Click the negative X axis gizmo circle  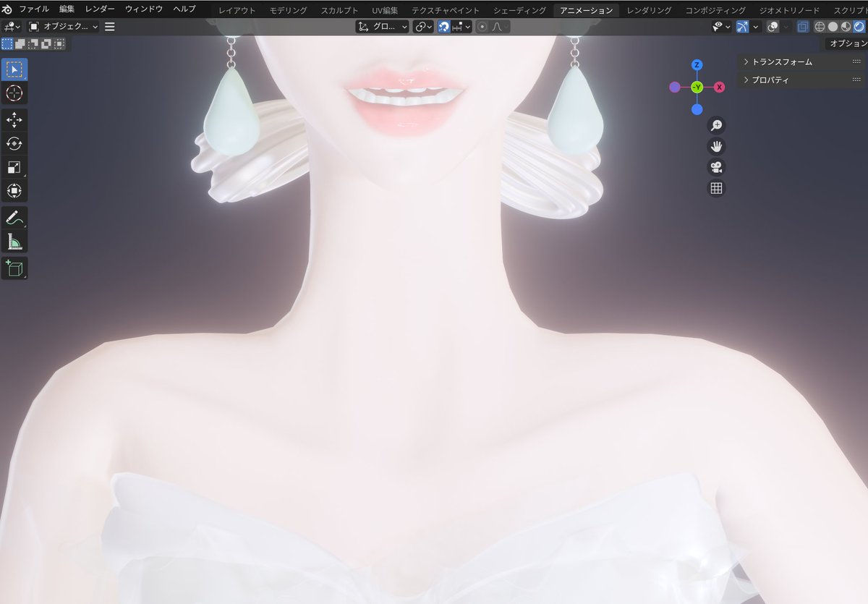click(x=674, y=87)
